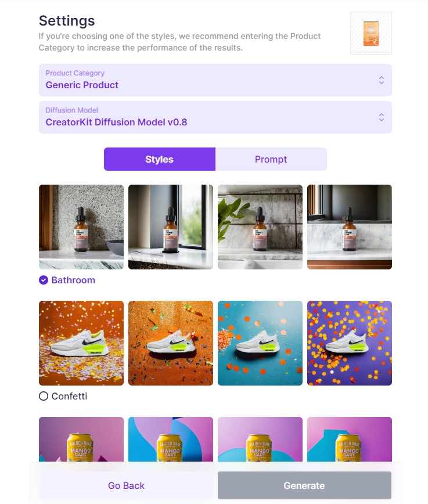Open the Diffusion Model dropdown
Screen dimensions: 428x504
[215, 117]
